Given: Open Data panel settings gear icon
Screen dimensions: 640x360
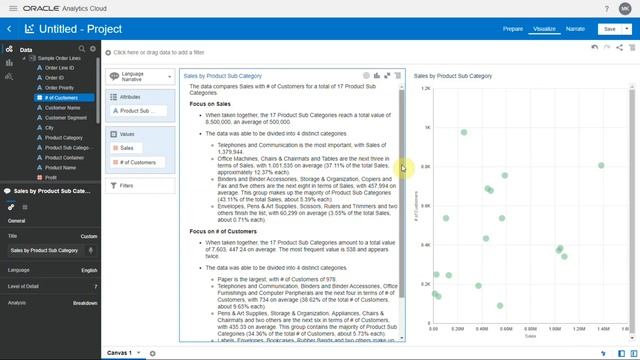Looking at the screenshot, I should click(x=93, y=49).
